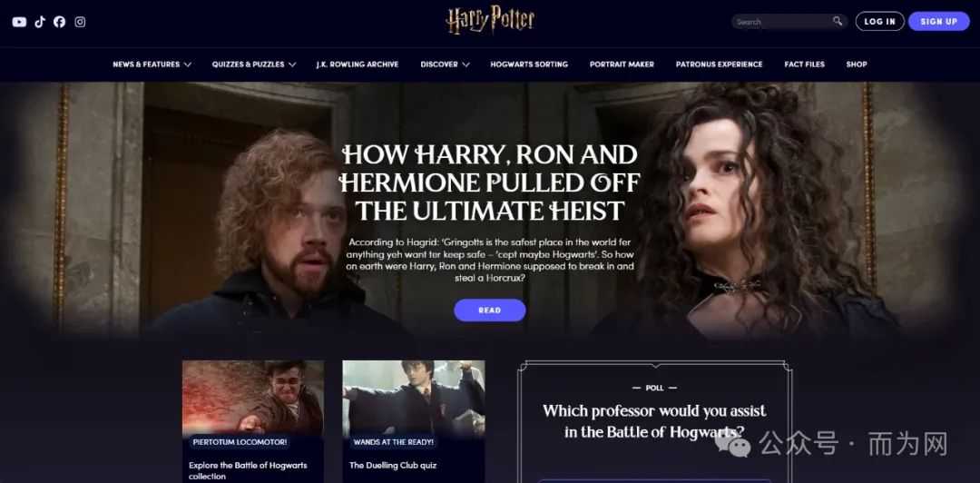Go to Hogwarts Sorting page
The image size is (980, 483).
click(x=529, y=64)
